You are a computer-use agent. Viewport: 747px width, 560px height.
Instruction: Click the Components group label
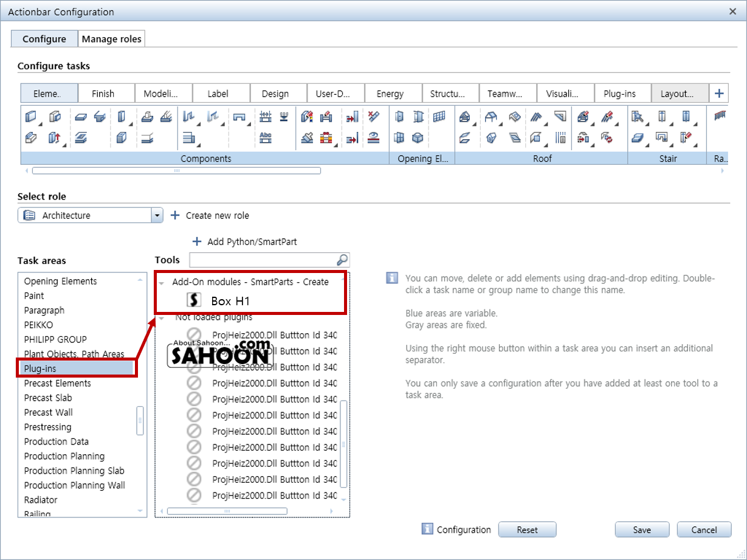tap(205, 159)
